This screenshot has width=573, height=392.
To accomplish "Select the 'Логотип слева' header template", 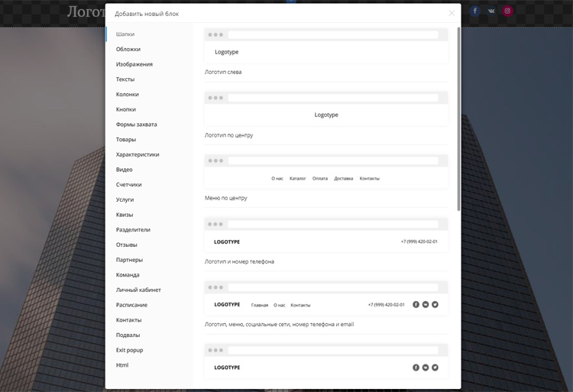I will pos(325,46).
